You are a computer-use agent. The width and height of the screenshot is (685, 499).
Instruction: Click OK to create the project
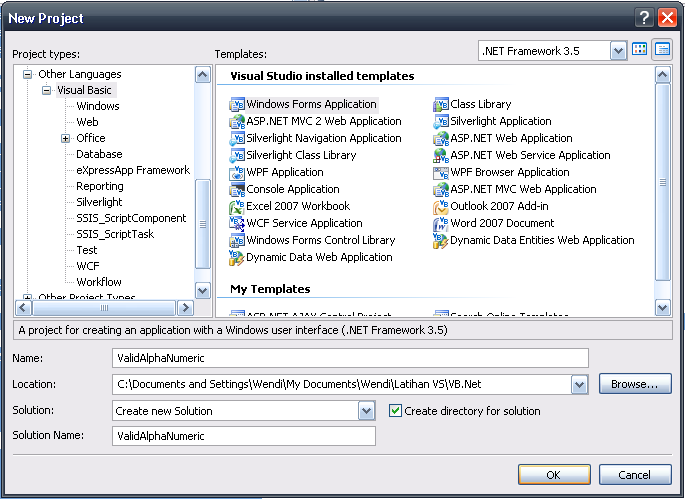(554, 475)
